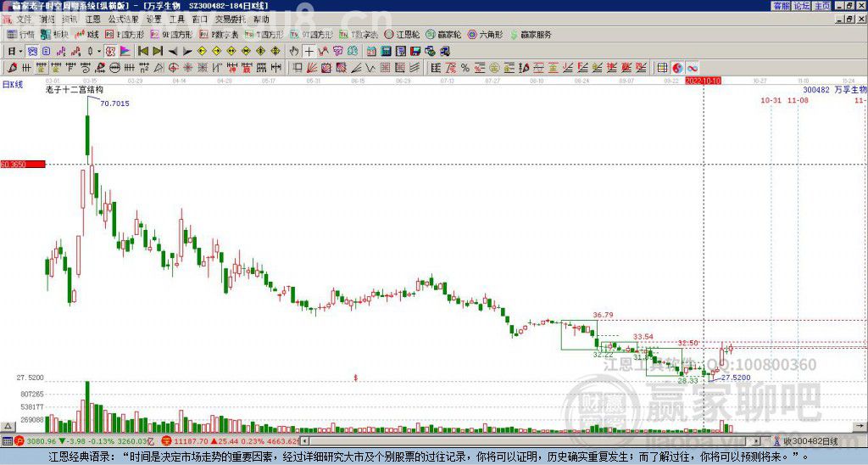Click the 36.79 price label
868x465 pixels.
tap(603, 315)
